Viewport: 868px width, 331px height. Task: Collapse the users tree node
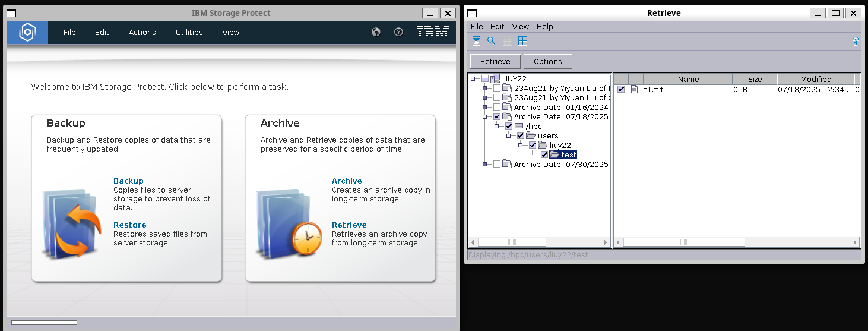coord(509,135)
